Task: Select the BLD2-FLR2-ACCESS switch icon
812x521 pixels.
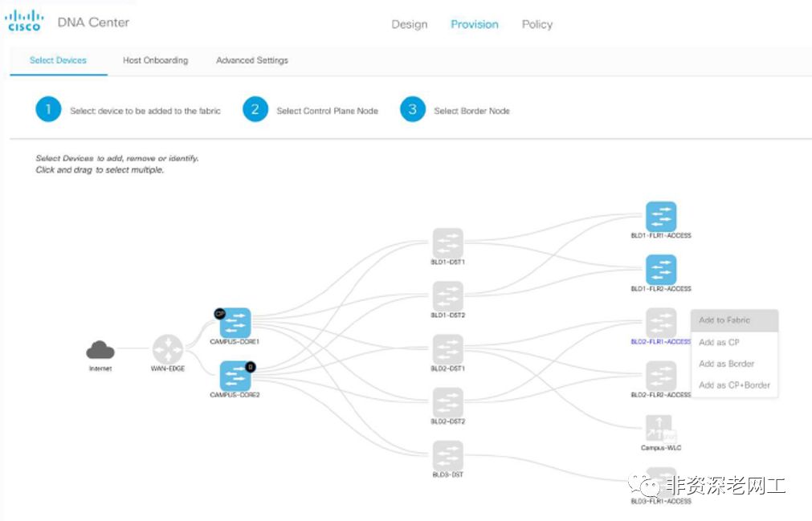Action: pyautogui.click(x=661, y=377)
